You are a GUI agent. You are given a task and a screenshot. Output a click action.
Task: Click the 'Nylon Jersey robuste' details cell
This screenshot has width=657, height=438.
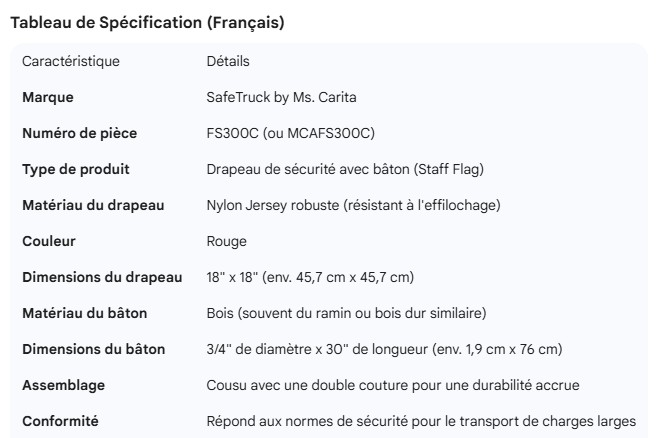point(353,205)
